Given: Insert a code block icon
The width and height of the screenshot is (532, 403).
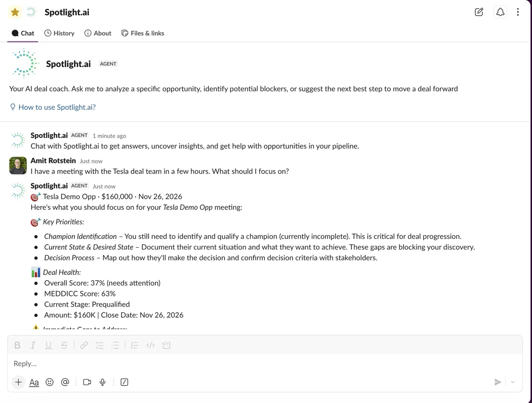Looking at the screenshot, I should coord(166,345).
